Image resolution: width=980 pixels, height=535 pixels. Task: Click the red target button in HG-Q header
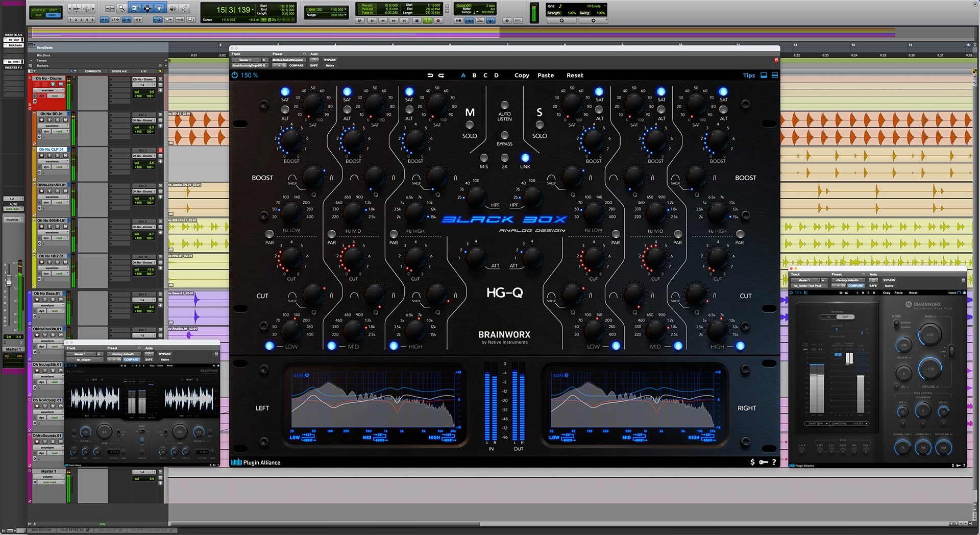coord(776,60)
